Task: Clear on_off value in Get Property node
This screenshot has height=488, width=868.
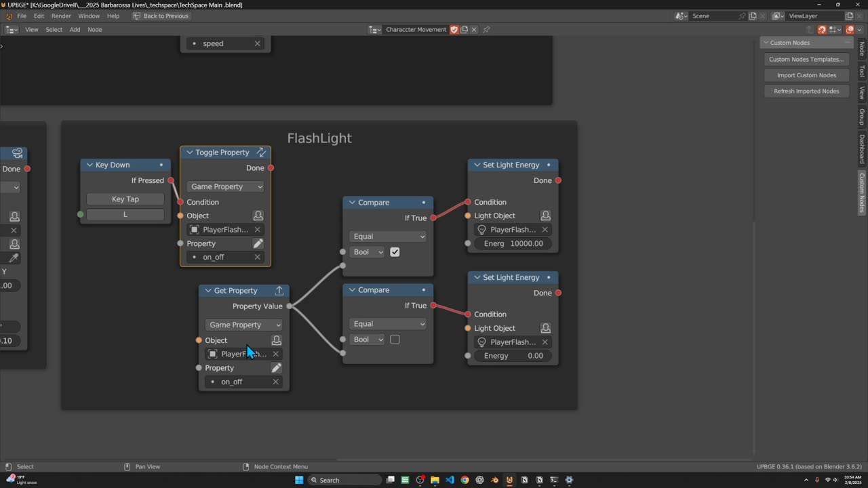Action: 276,382
